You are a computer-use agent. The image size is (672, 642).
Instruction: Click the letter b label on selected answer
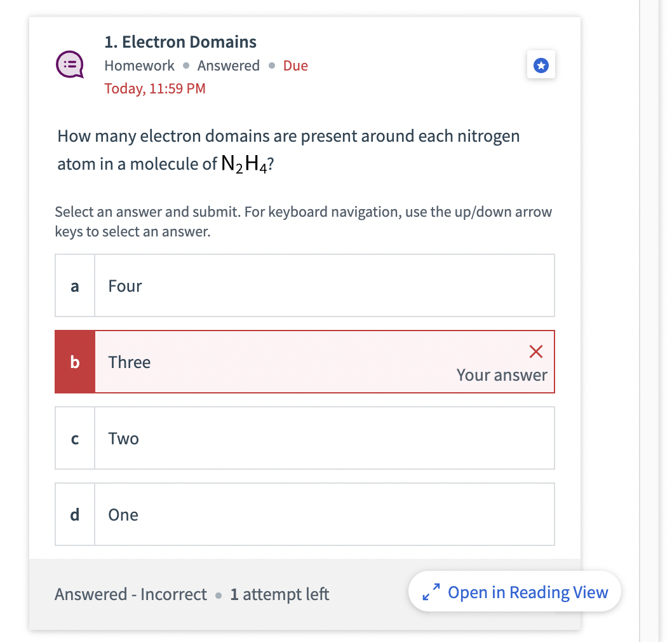tap(75, 362)
